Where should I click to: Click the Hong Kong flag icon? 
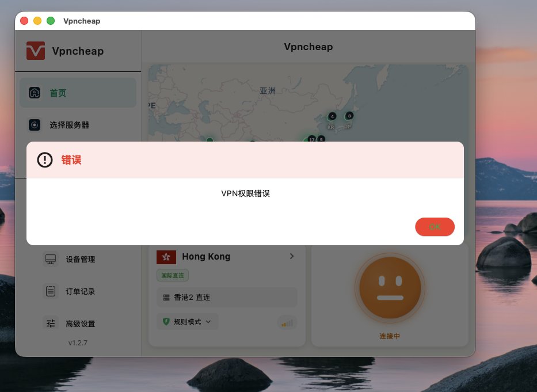pyautogui.click(x=166, y=257)
